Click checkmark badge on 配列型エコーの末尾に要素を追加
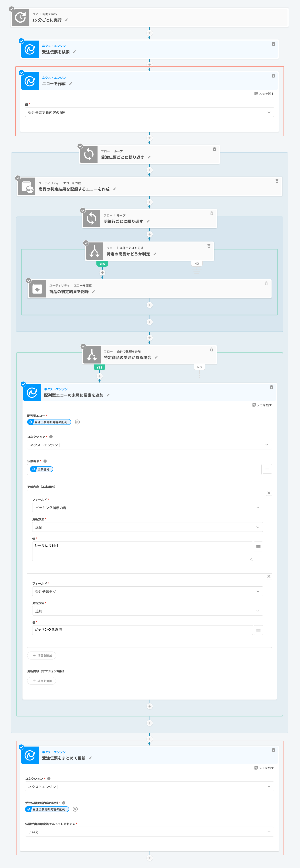300x868 pixels. pyautogui.click(x=24, y=384)
